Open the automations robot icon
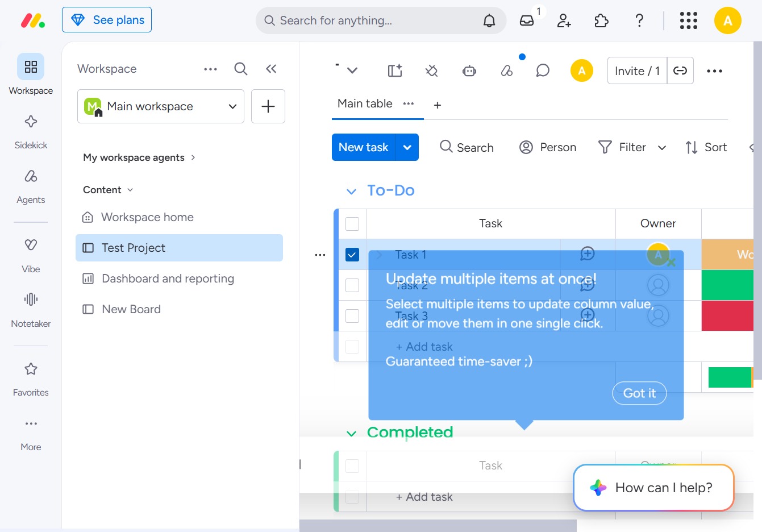This screenshot has width=762, height=532. [469, 71]
